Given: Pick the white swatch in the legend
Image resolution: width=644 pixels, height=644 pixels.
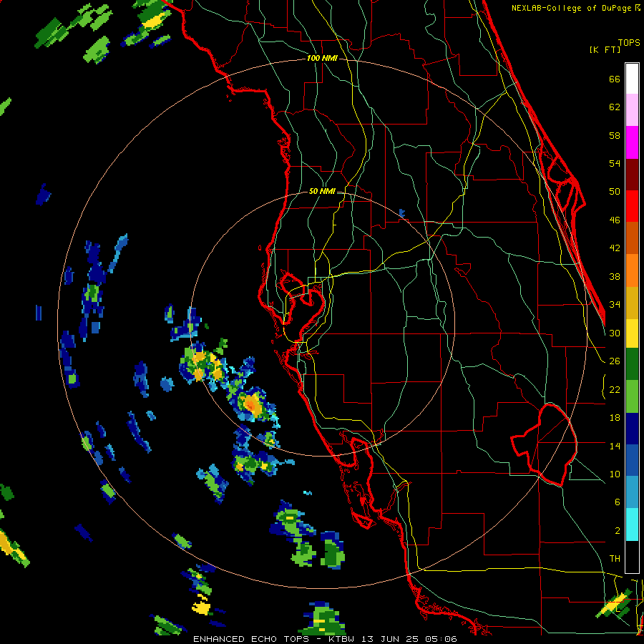Looking at the screenshot, I should 632,79.
